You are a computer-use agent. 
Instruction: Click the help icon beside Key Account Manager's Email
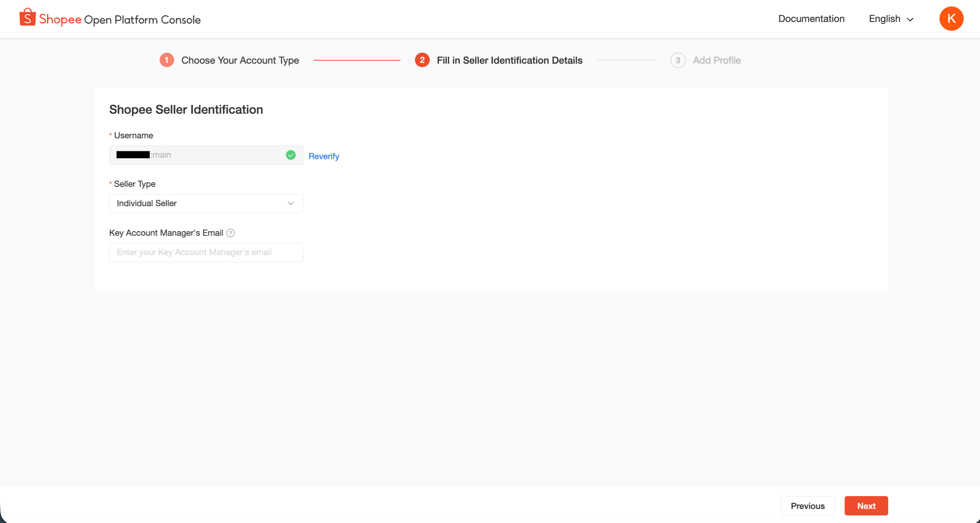tap(230, 233)
